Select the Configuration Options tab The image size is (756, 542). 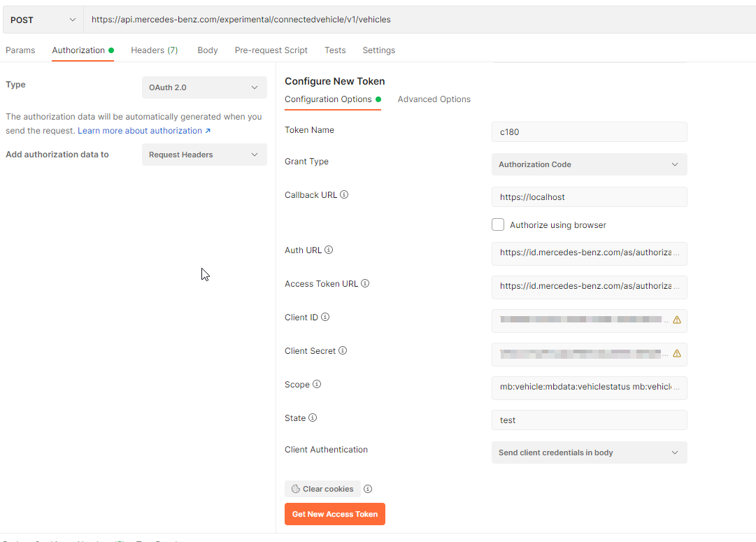(332, 99)
